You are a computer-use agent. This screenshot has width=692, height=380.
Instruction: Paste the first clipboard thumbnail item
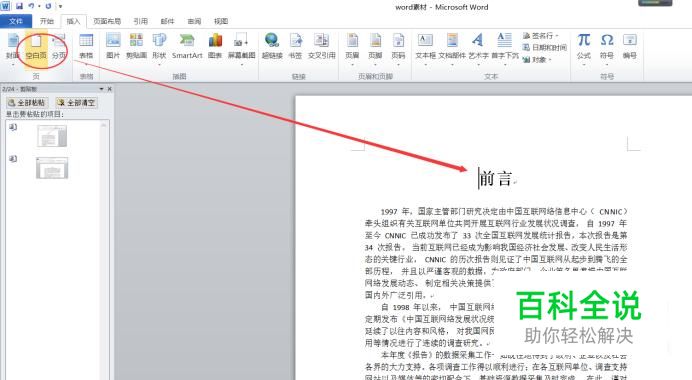(x=52, y=136)
